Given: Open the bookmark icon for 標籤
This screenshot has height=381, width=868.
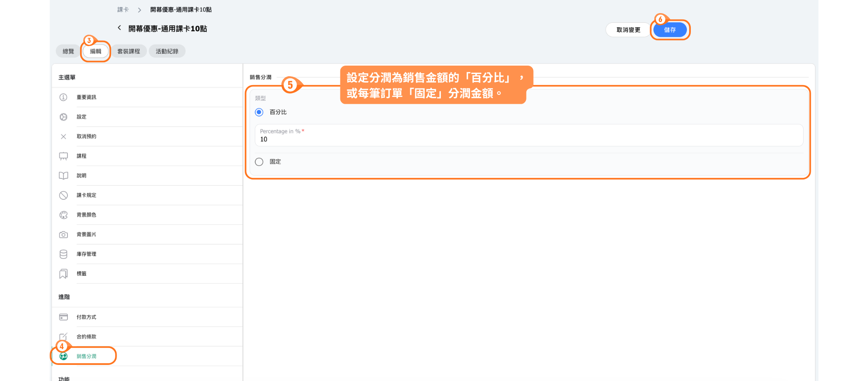Looking at the screenshot, I should [63, 274].
